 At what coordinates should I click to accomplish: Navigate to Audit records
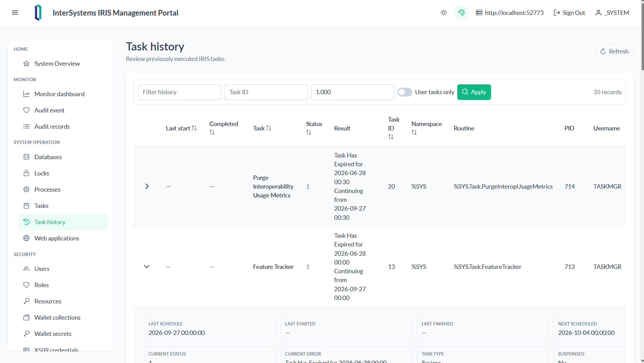(63, 126)
